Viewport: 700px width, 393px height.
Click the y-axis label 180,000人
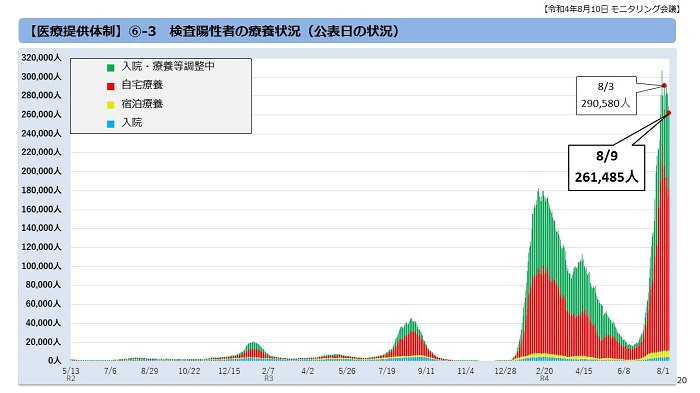(41, 190)
